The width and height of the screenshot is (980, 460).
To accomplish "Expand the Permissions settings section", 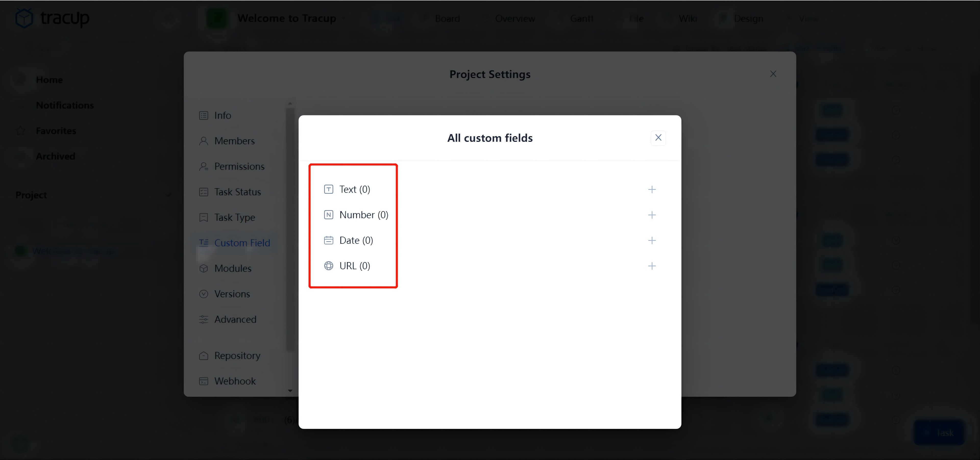I will tap(239, 166).
